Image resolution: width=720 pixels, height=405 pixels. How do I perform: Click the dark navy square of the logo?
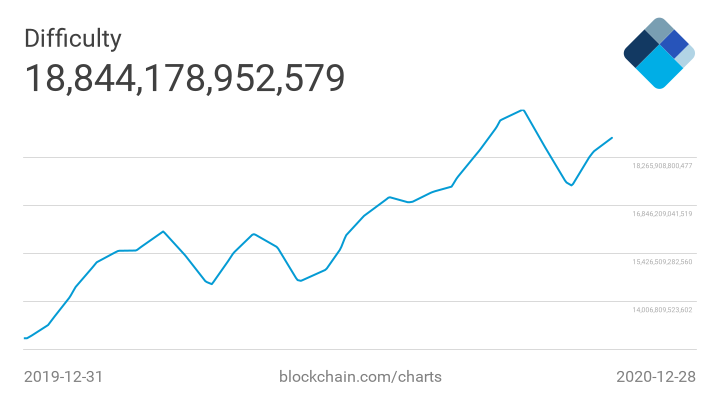point(640,48)
